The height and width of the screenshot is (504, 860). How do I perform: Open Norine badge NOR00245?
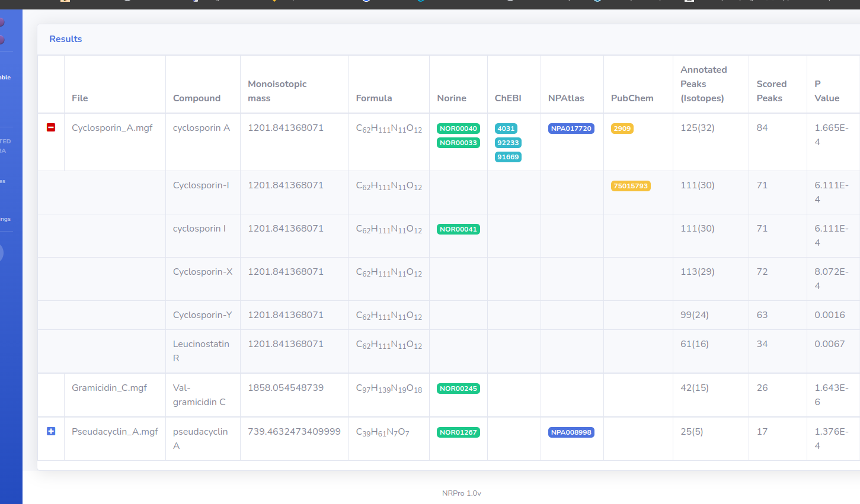click(458, 389)
